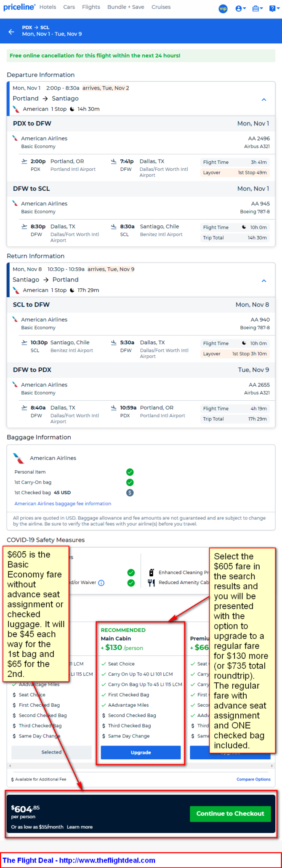Open American Airlines baggage fee information link
This screenshot has height=868, width=282.
tap(63, 503)
